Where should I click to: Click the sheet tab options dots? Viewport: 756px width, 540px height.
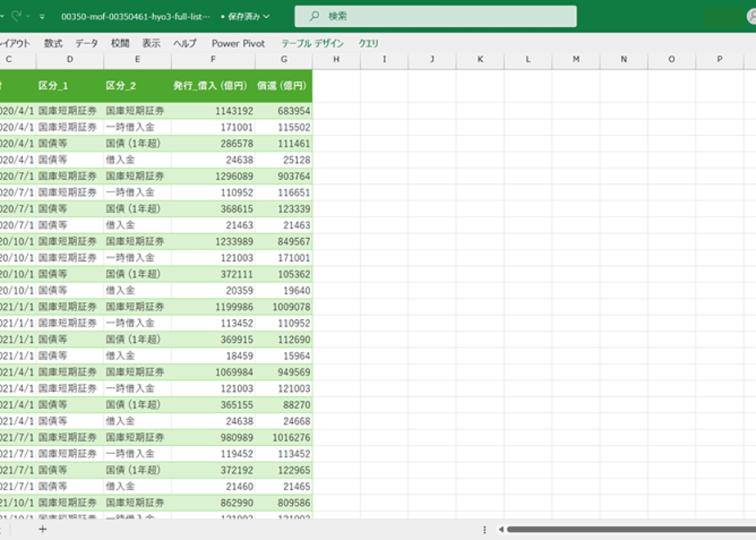tap(484, 529)
